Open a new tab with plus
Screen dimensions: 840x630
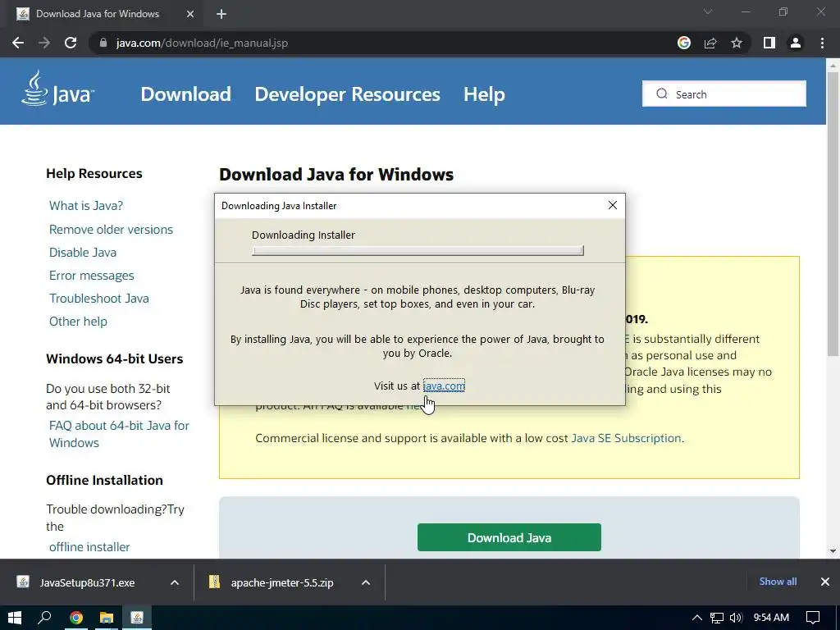221,14
